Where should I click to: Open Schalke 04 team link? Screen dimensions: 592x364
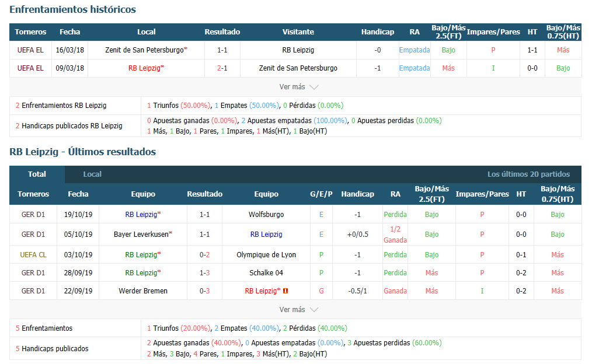click(266, 273)
